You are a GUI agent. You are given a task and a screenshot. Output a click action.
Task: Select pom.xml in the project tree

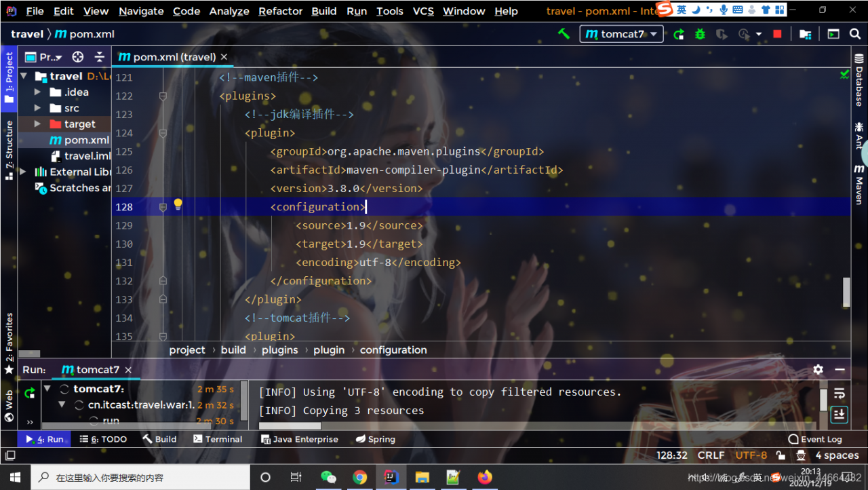pos(79,140)
